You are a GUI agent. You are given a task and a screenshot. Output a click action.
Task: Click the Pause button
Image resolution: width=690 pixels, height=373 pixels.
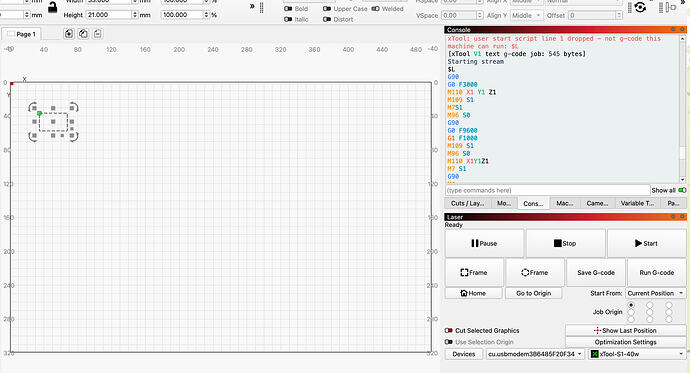(484, 243)
